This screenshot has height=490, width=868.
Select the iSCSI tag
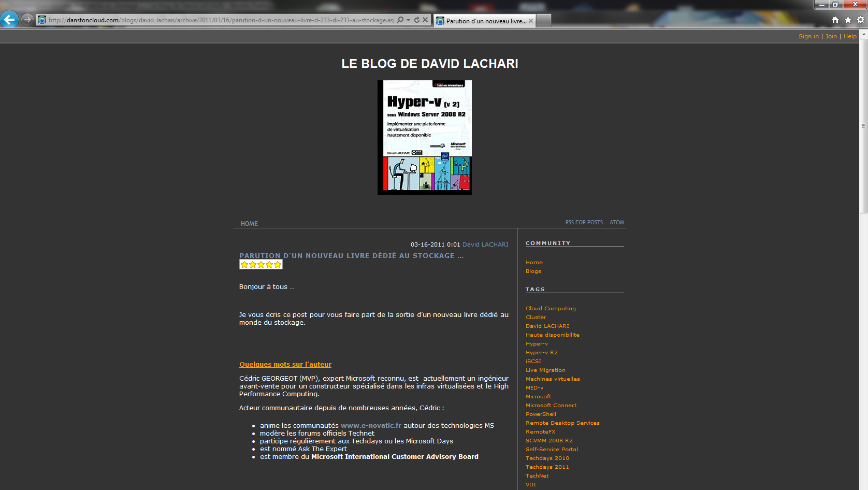point(533,361)
